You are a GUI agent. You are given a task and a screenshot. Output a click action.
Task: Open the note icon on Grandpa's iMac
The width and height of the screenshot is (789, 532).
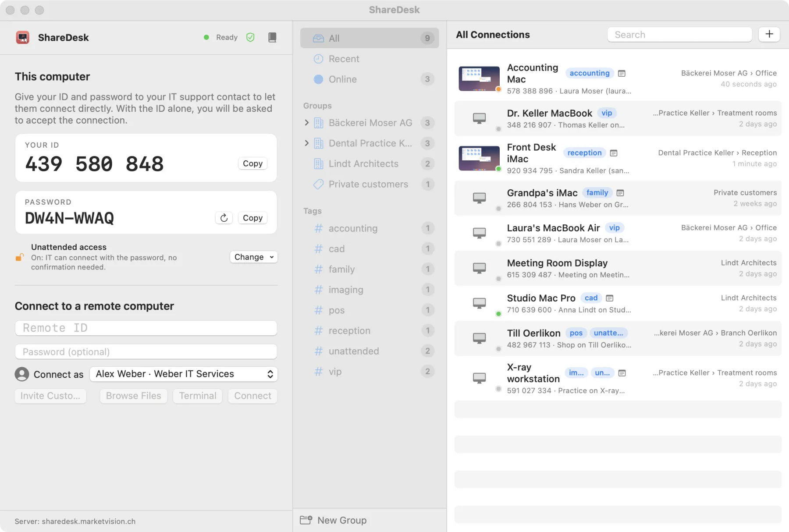[620, 193]
